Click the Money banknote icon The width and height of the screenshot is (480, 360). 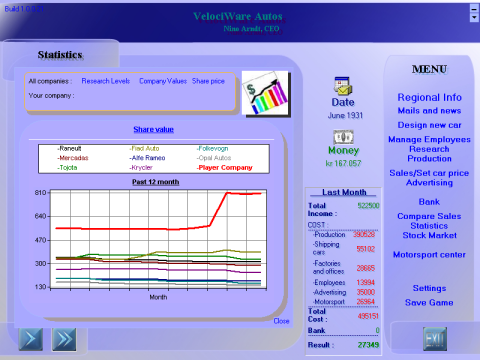343,137
